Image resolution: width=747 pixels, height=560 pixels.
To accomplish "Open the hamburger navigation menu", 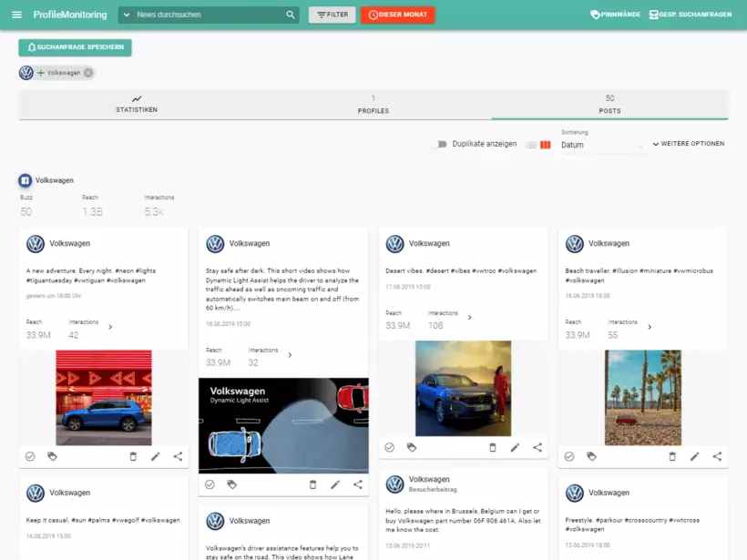I will [16, 15].
